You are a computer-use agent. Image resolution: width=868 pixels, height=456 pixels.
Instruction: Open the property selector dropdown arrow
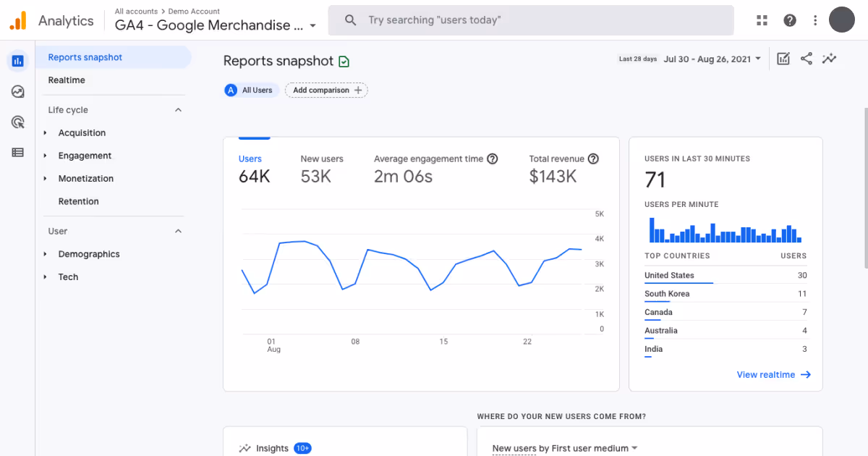(312, 25)
